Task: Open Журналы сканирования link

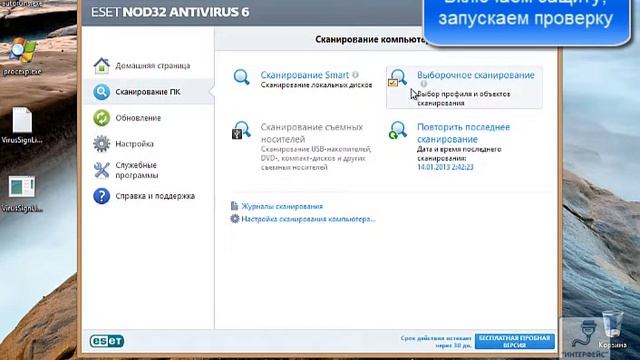Action: pos(282,207)
